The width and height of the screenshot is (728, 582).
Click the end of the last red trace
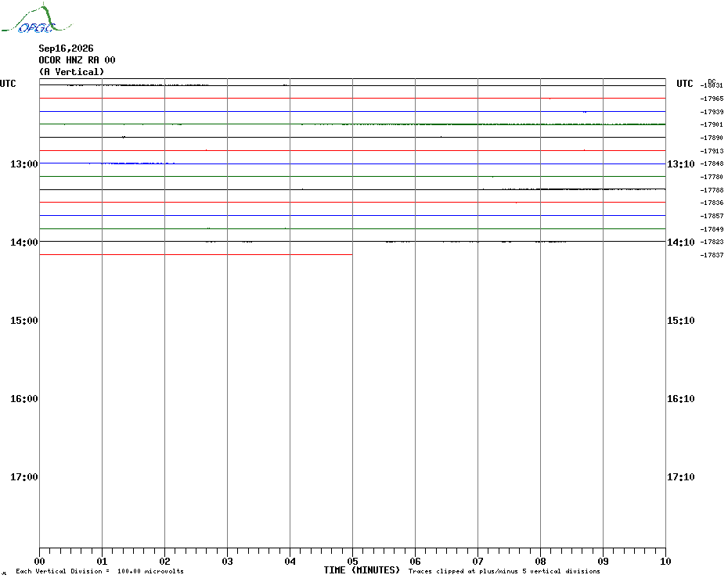[352, 255]
